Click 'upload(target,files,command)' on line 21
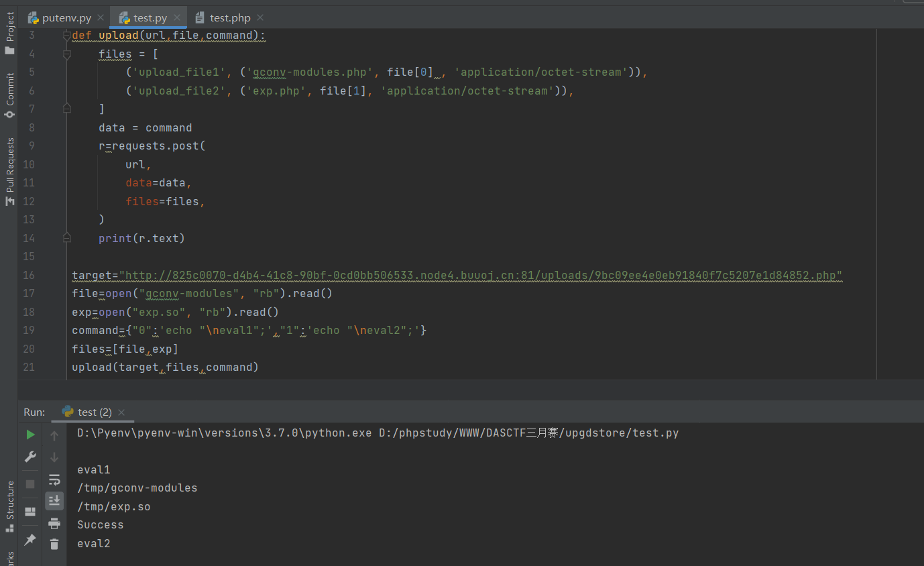Image resolution: width=924 pixels, height=566 pixels. pyautogui.click(x=165, y=367)
